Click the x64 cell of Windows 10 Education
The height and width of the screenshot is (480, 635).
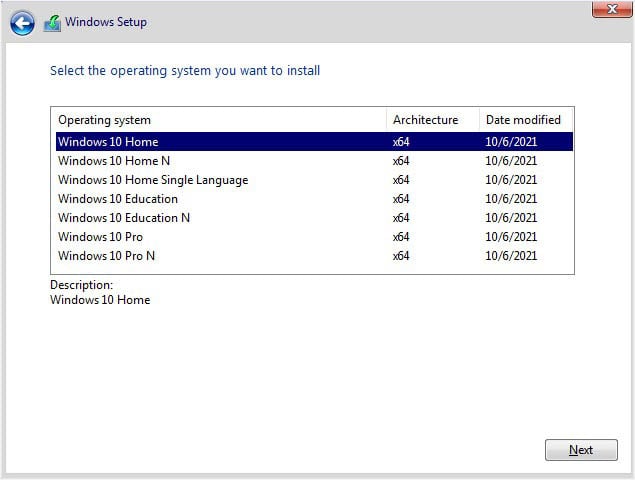[401, 199]
